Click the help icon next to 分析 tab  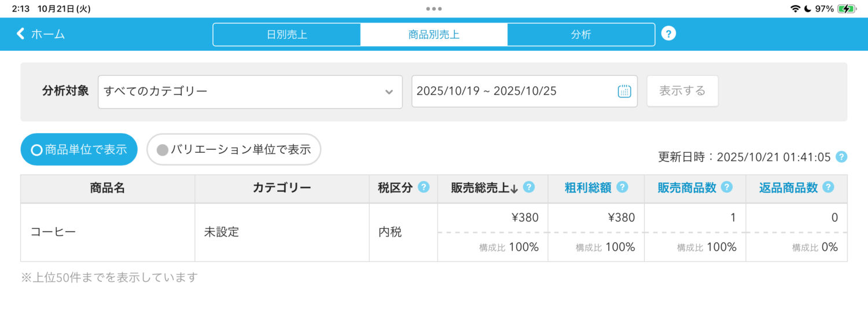click(x=668, y=34)
